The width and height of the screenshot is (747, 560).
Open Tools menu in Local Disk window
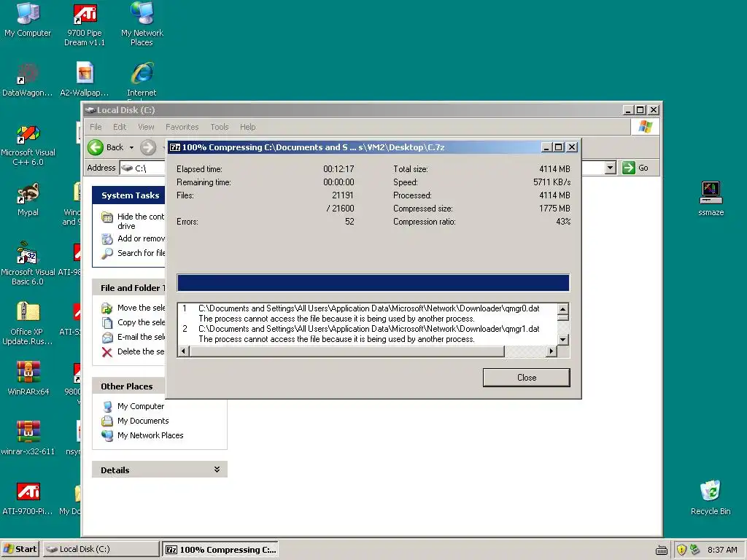pos(220,127)
